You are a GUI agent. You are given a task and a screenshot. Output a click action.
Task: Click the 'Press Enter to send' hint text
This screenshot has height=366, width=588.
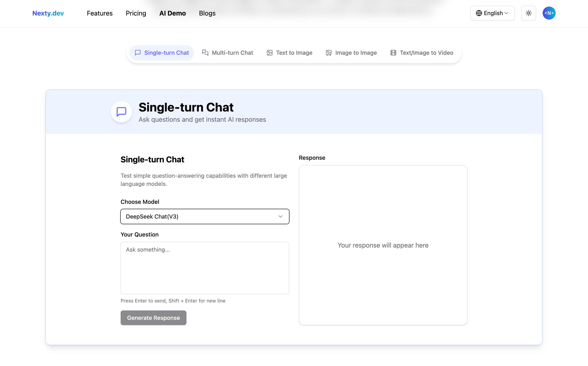coord(173,301)
